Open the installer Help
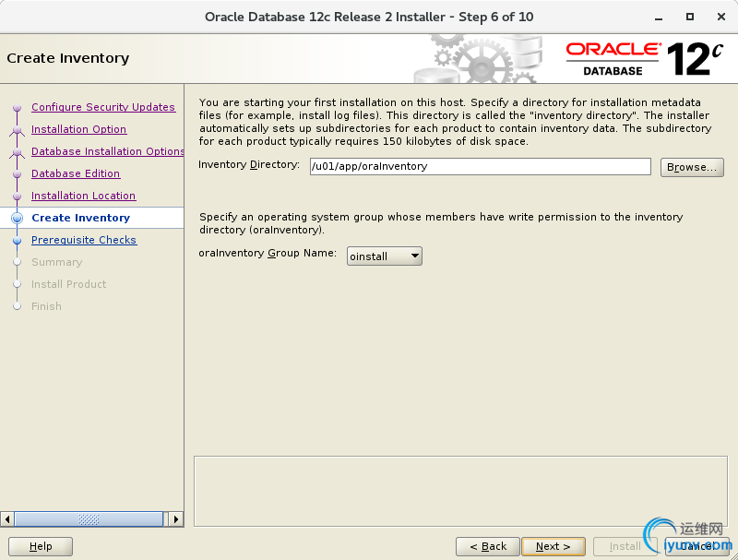This screenshot has height=560, width=738. coord(41,546)
